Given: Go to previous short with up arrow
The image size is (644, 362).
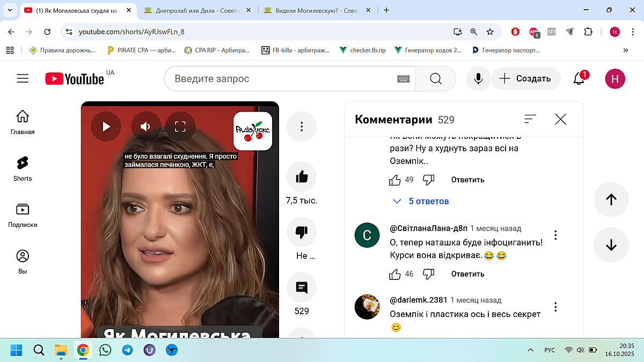Looking at the screenshot, I should pyautogui.click(x=611, y=200).
